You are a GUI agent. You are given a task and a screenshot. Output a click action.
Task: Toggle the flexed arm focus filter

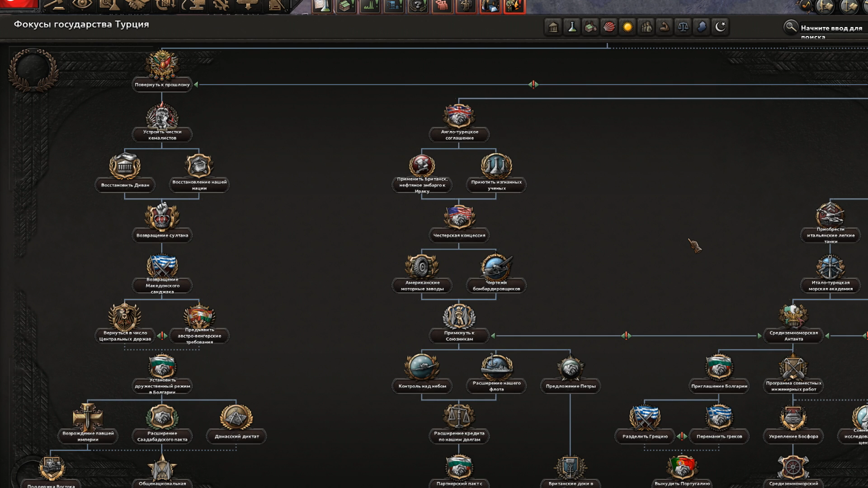coord(665,27)
